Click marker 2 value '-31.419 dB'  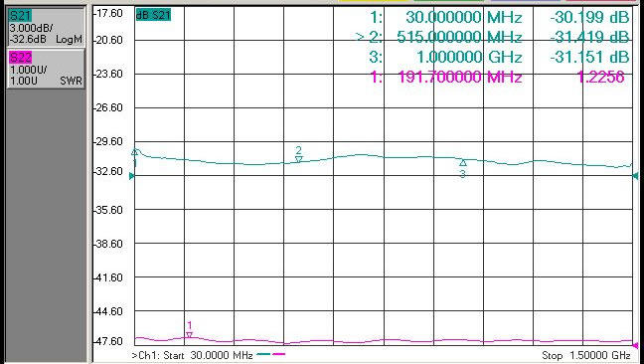click(589, 37)
